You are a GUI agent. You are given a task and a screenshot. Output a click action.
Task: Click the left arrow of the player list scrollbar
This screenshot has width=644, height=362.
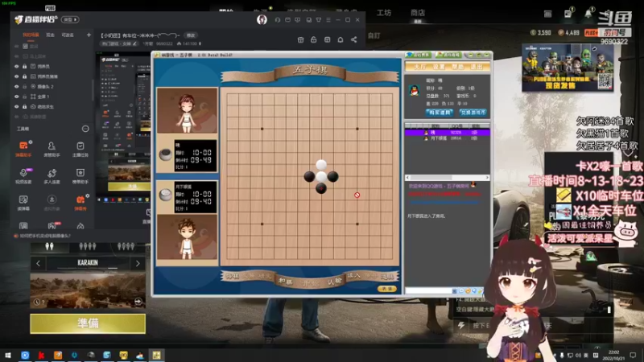(407, 178)
